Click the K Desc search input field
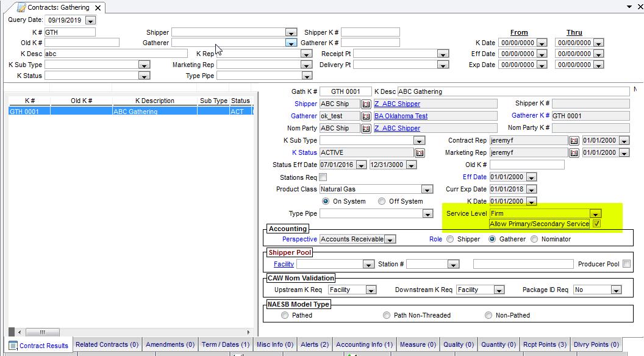Viewport: 644px width, 356px height. [116, 54]
